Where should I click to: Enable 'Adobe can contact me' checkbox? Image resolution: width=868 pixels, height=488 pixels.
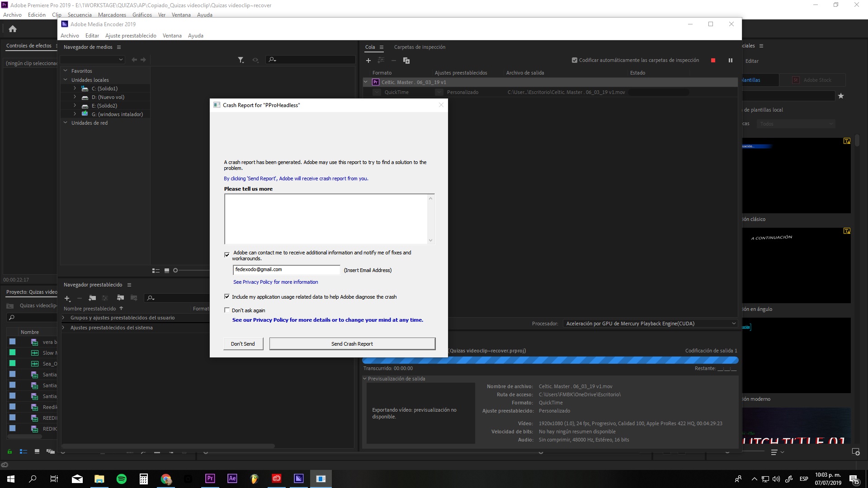click(x=227, y=255)
